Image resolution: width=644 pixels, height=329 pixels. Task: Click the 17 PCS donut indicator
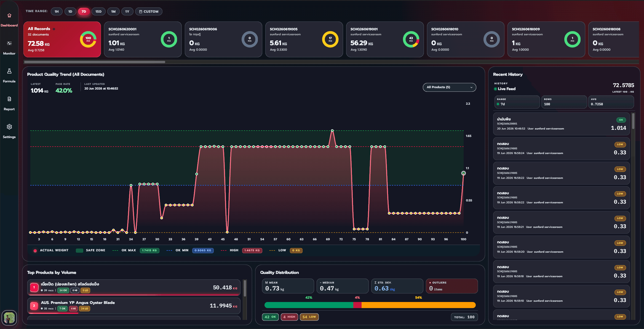click(x=330, y=39)
